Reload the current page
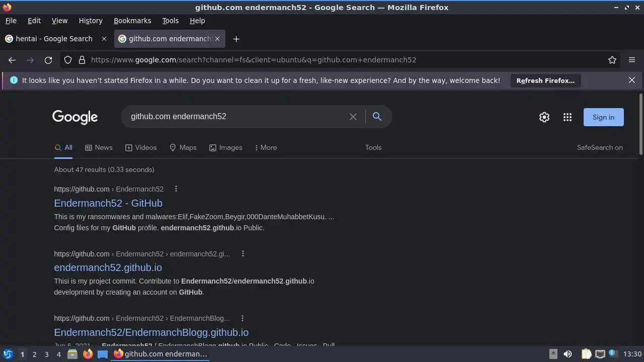 coord(48,60)
